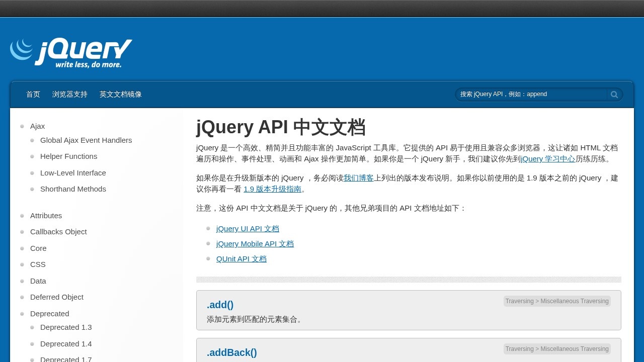The image size is (644, 362).
Task: Open the 浏览器支持 page
Action: (x=69, y=94)
